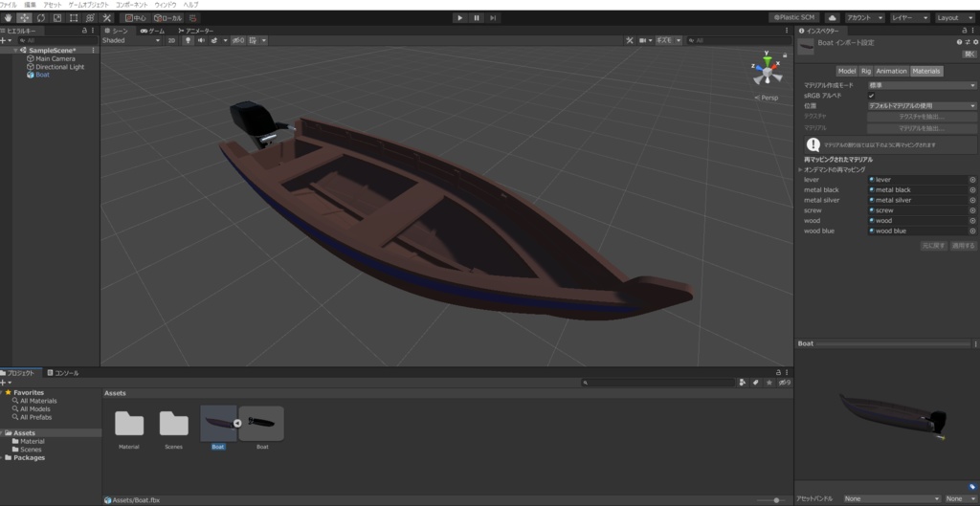This screenshot has width=980, height=506.
Task: Click the 適用する apply button
Action: [x=963, y=246]
